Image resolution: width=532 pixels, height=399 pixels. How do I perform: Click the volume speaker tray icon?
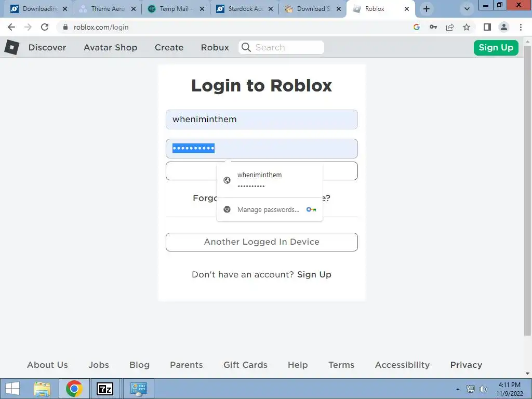(x=483, y=389)
